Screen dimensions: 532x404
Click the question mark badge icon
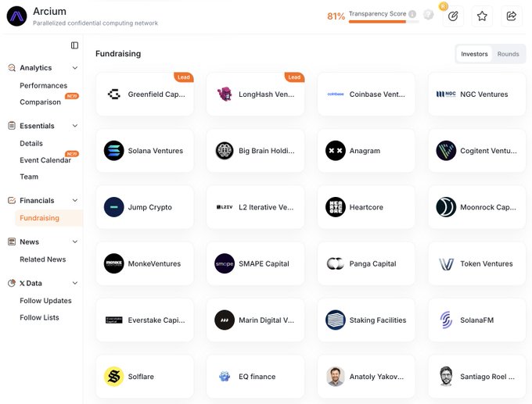pyautogui.click(x=428, y=14)
